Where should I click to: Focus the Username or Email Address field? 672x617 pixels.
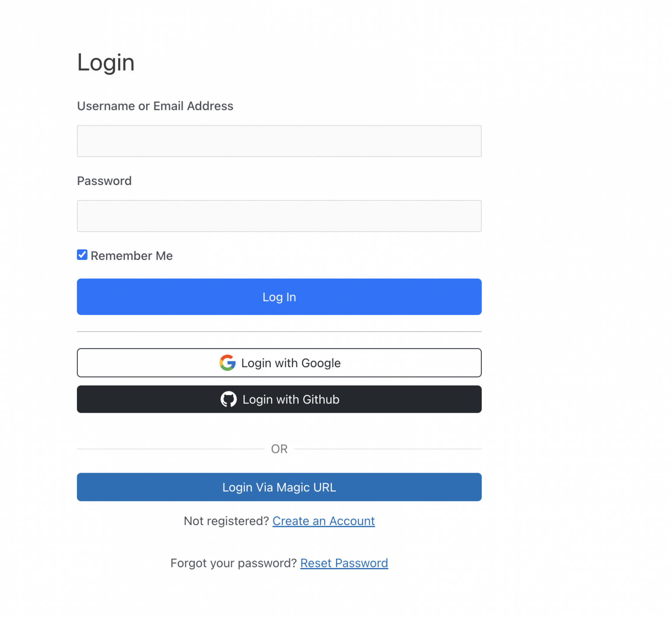[x=279, y=141]
